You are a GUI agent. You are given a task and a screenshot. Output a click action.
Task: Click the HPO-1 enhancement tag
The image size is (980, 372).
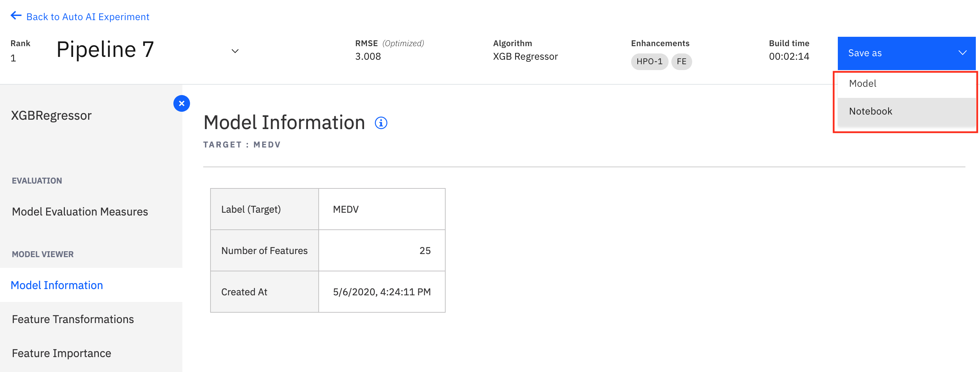[x=650, y=62]
